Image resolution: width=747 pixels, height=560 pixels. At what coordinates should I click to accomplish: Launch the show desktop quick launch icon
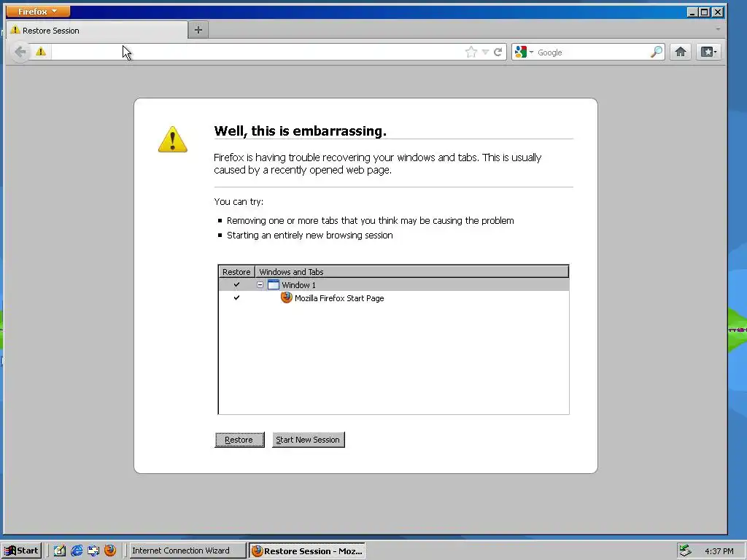[60, 551]
